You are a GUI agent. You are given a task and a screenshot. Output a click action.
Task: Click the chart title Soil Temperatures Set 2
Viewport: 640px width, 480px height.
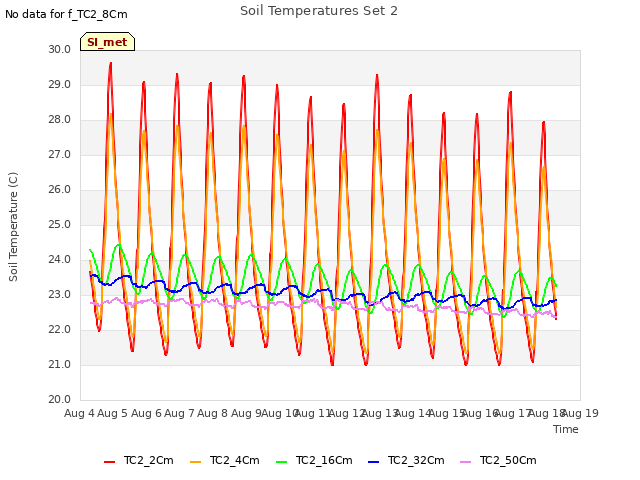[x=319, y=11]
